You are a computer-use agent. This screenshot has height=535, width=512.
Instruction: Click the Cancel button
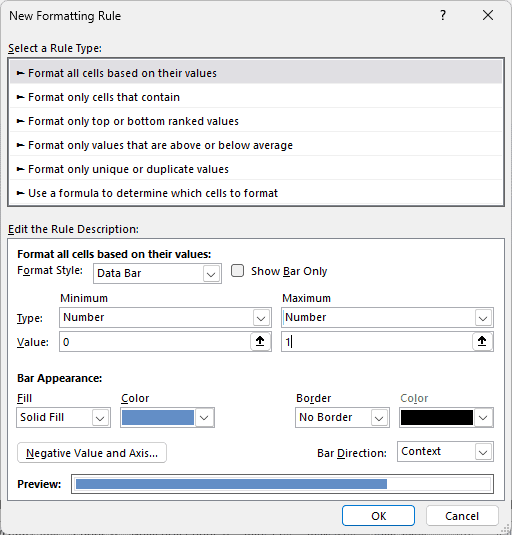[462, 516]
